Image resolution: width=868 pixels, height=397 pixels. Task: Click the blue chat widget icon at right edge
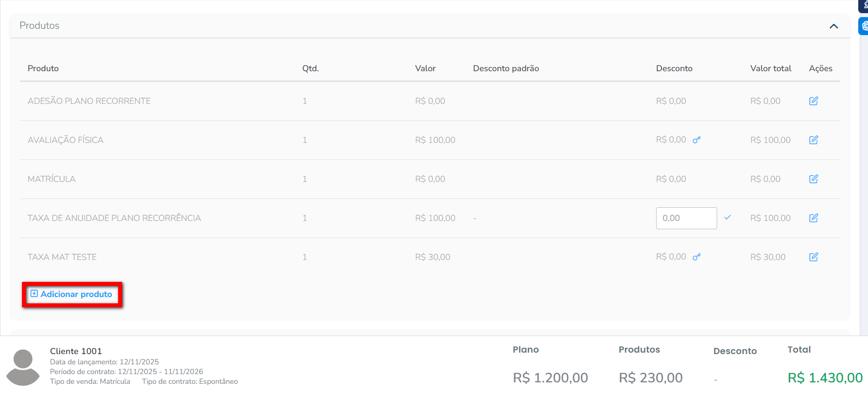(864, 26)
